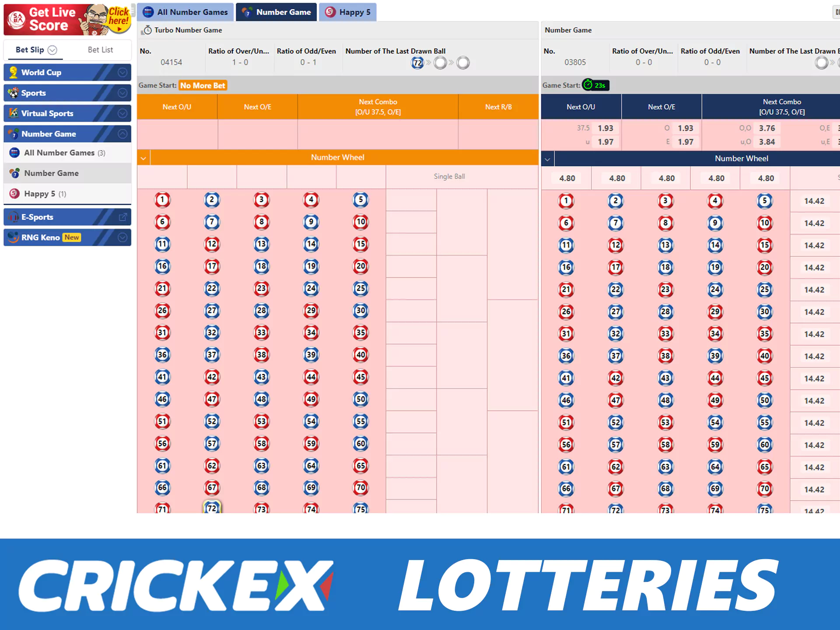Collapse Turbo game Number Wheel section
This screenshot has width=840, height=630.
coord(143,158)
